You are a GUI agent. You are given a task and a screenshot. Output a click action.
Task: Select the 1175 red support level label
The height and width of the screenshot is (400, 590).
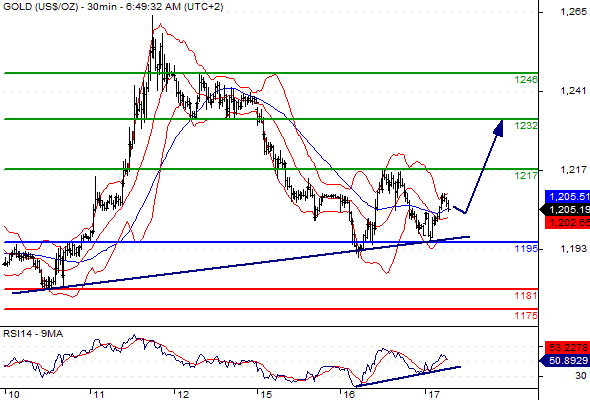coord(526,315)
